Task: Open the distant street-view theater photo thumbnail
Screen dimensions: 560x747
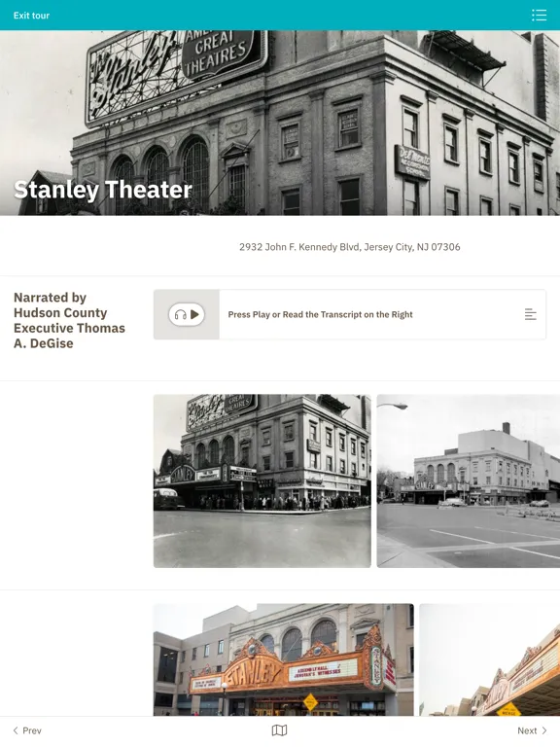Action: click(x=468, y=480)
